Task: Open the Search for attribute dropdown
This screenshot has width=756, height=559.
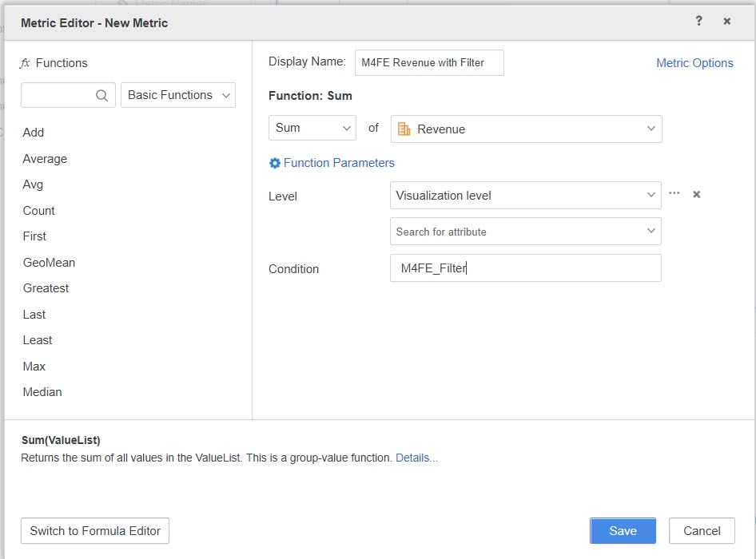Action: [525, 232]
